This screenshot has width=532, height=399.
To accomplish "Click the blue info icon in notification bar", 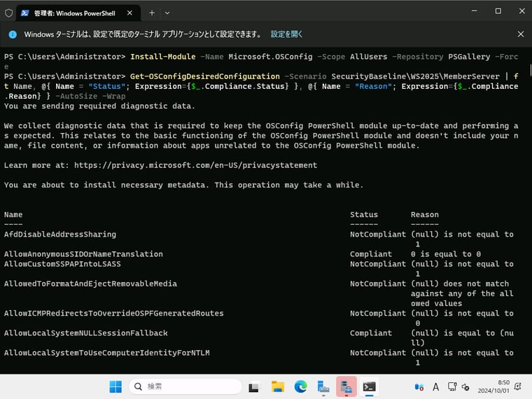I will click(x=13, y=34).
